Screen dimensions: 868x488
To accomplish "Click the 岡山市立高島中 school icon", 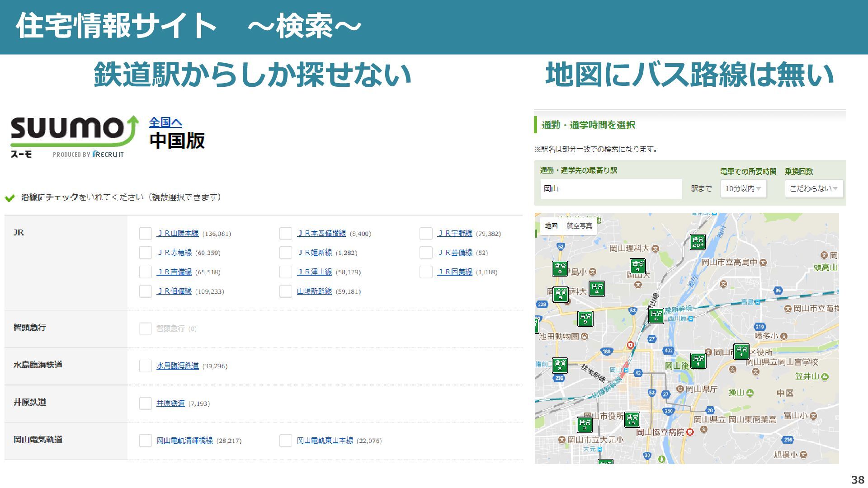I will (763, 263).
